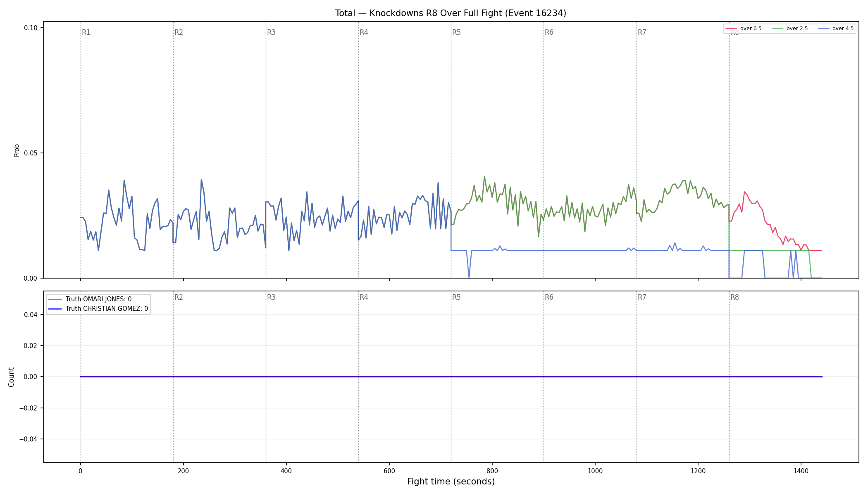Select 'Truth CHRISTIAN GOMEZ: 0' legend item

[x=98, y=309]
